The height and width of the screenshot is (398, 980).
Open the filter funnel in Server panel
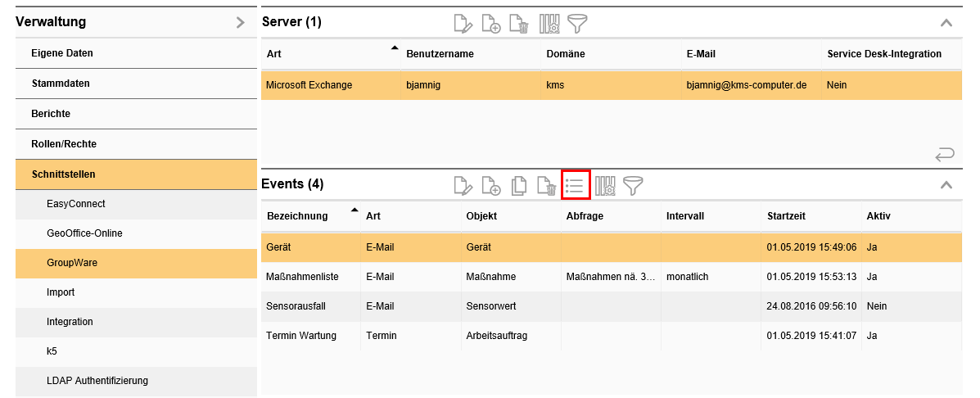coord(579,24)
